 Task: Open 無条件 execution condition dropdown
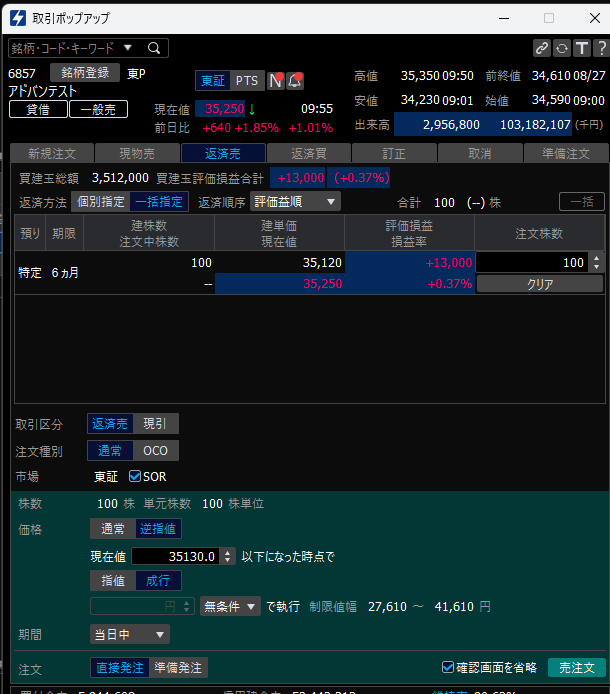coord(230,606)
